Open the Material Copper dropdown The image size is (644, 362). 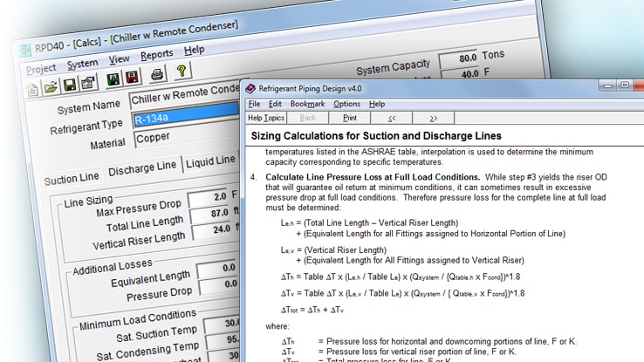[187, 134]
